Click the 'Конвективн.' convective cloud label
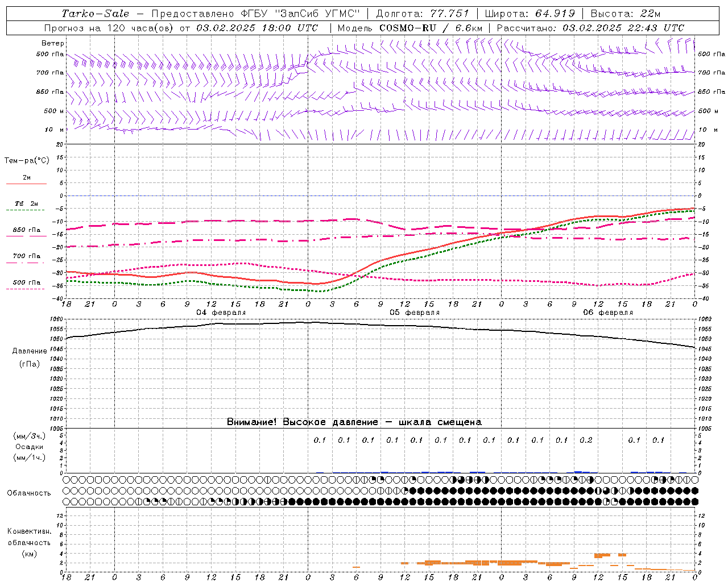 point(29,531)
